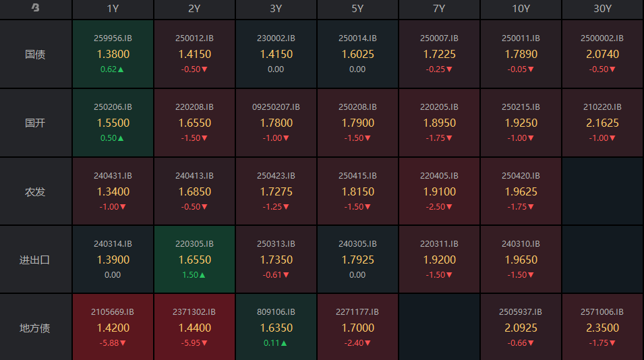Click bond code 2500002.IB

(602, 38)
